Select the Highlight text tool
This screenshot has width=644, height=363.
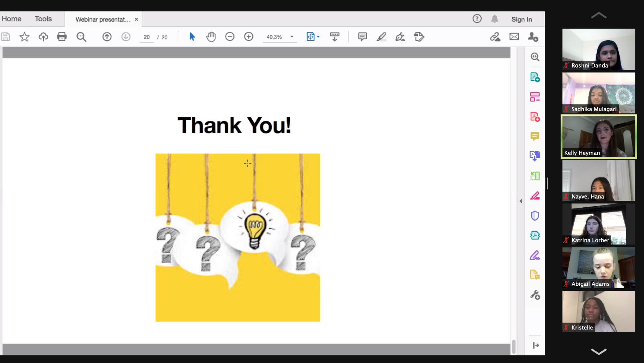tap(382, 37)
